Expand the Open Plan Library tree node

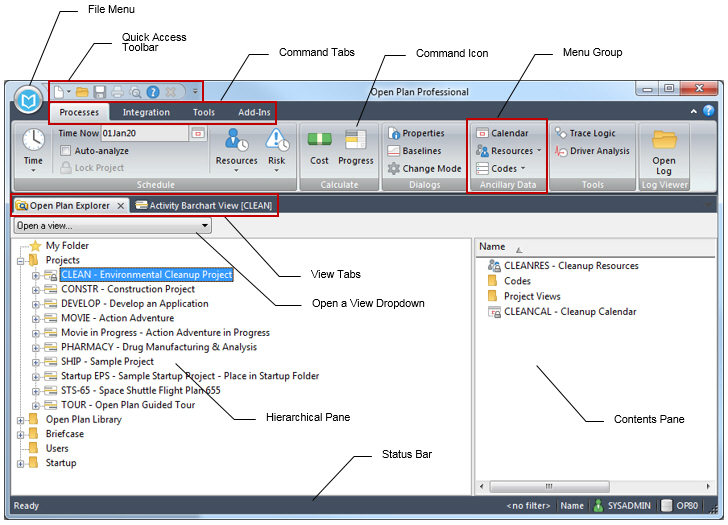20,420
